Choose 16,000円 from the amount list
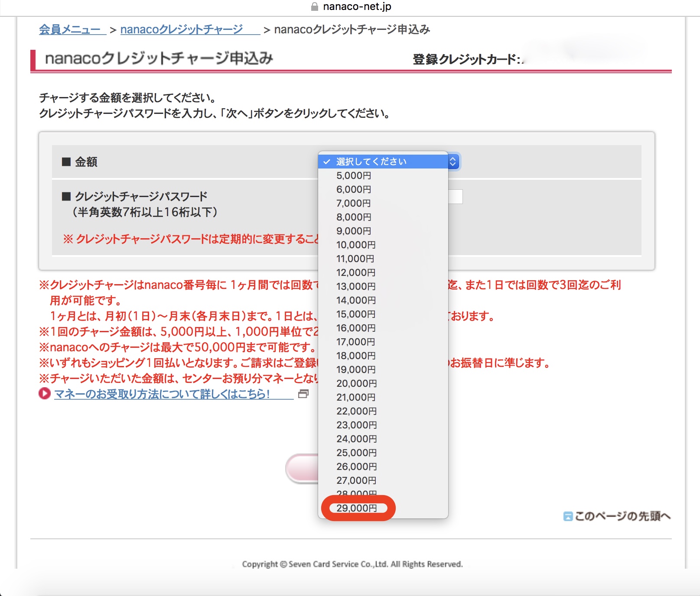This screenshot has width=700, height=596. tap(383, 328)
